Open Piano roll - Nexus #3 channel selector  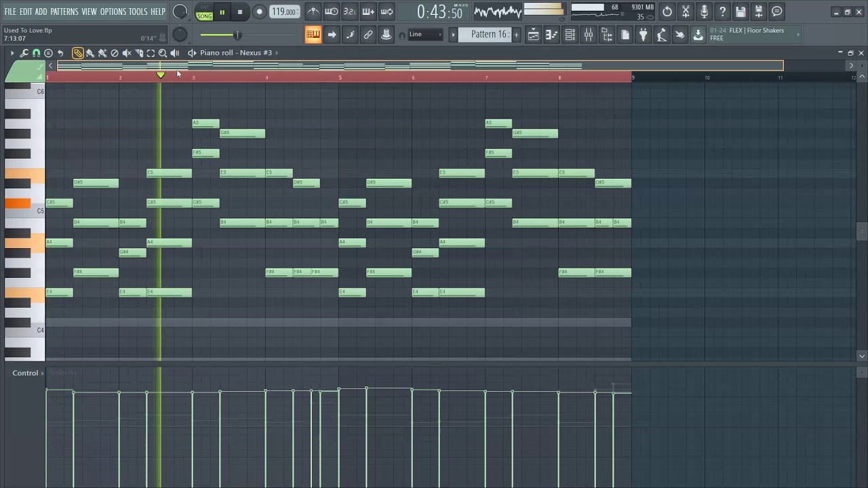click(236, 53)
